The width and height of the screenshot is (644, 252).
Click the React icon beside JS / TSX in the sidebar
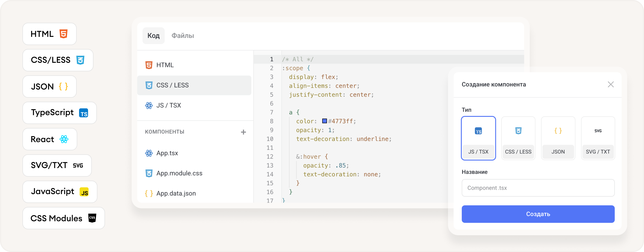tap(149, 105)
